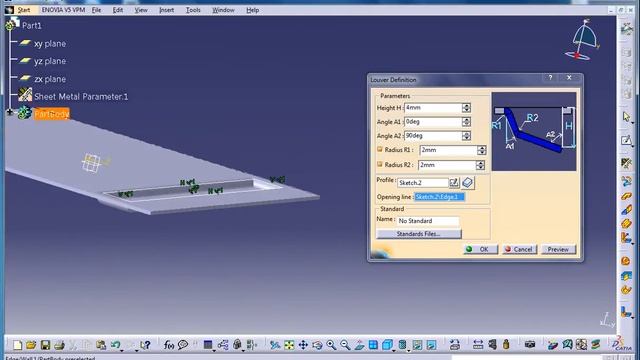The image size is (640, 360).
Task: Click the Height H value field
Action: pyautogui.click(x=433, y=108)
